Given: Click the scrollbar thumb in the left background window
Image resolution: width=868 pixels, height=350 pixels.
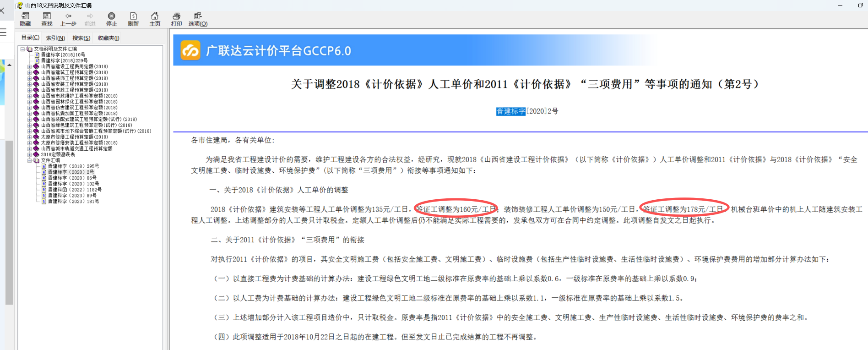Looking at the screenshot, I should pyautogui.click(x=9, y=223).
